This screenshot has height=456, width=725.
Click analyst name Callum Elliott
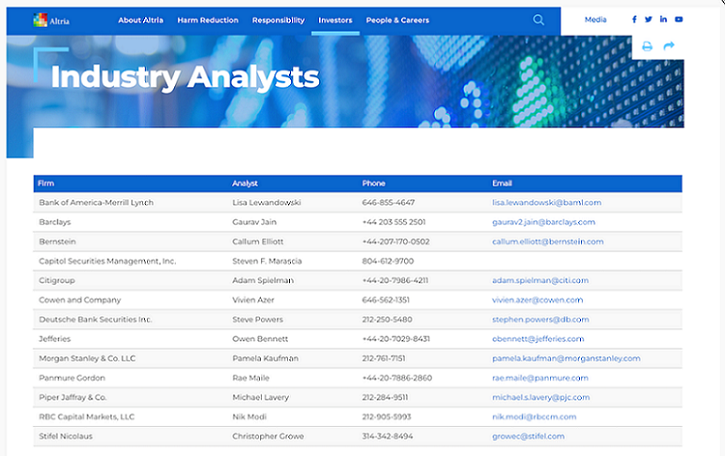pos(258,241)
